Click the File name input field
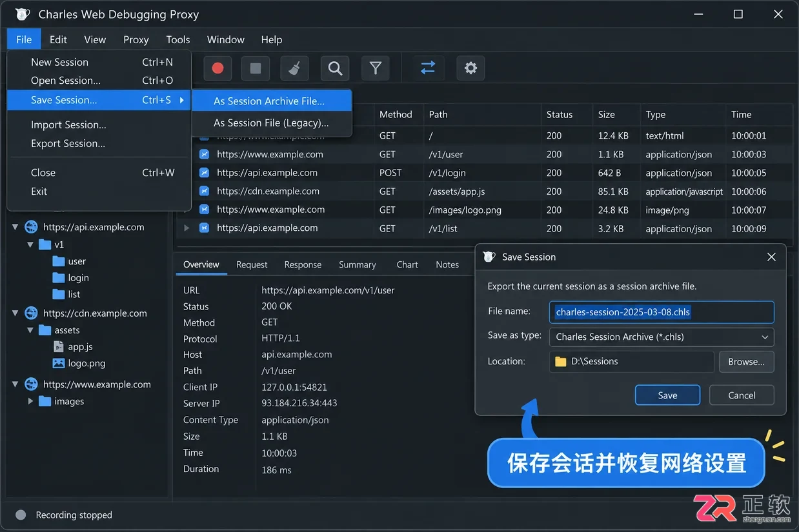This screenshot has width=799, height=532. click(x=662, y=312)
